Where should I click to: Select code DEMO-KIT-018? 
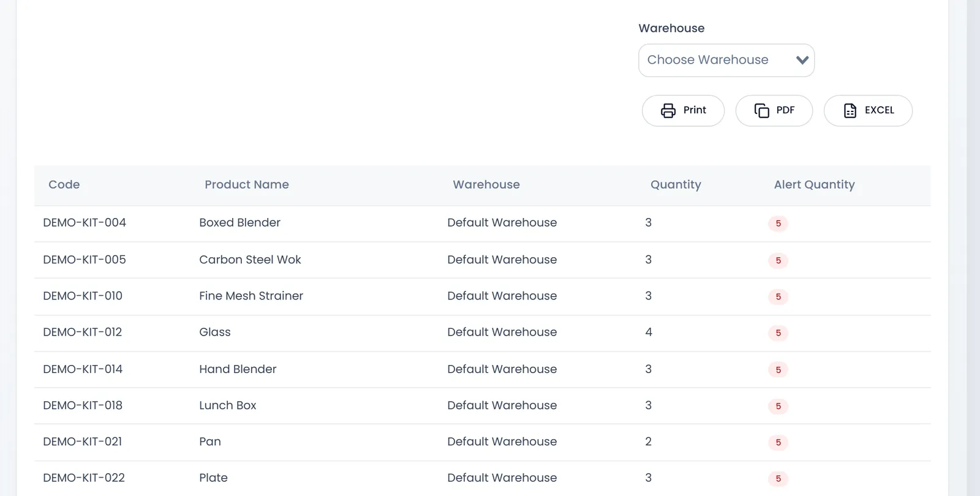click(83, 405)
